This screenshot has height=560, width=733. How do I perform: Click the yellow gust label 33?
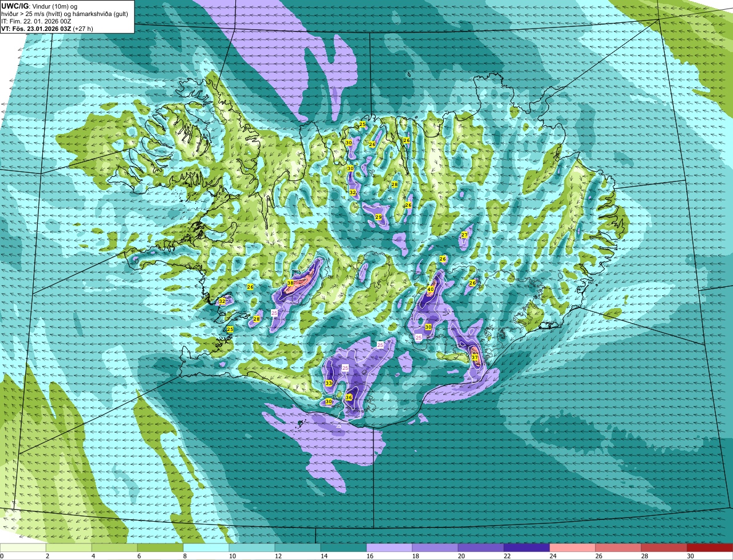tap(329, 383)
